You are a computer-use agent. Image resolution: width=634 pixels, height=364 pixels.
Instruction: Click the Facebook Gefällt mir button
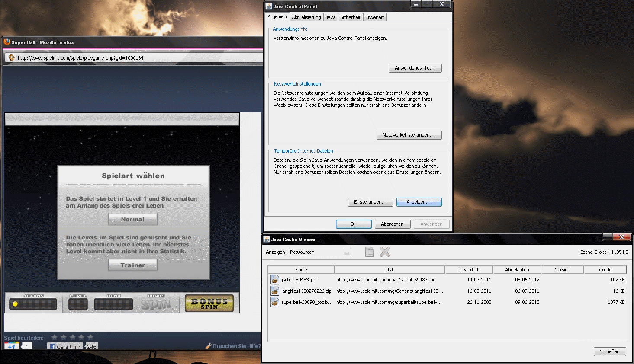[x=65, y=346]
